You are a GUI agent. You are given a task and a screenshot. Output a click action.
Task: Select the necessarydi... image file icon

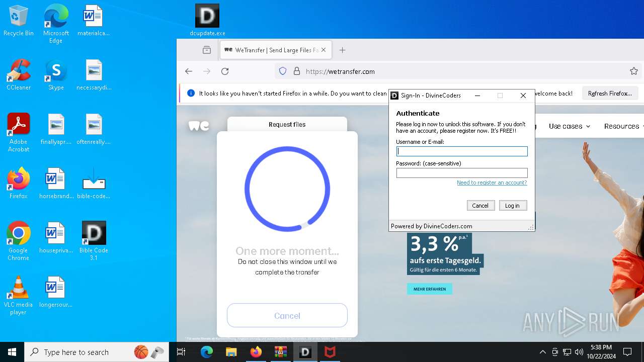pos(94,75)
